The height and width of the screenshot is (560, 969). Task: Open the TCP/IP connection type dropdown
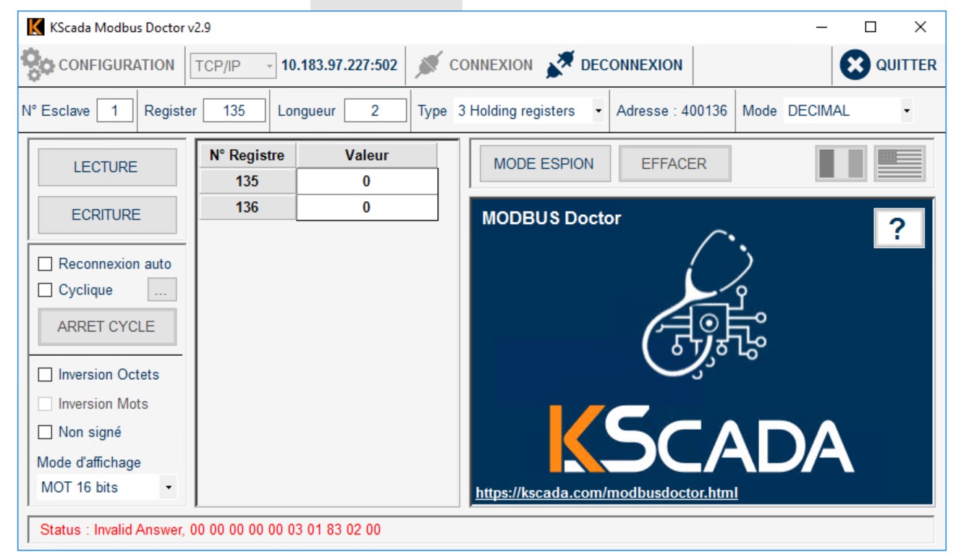[234, 66]
